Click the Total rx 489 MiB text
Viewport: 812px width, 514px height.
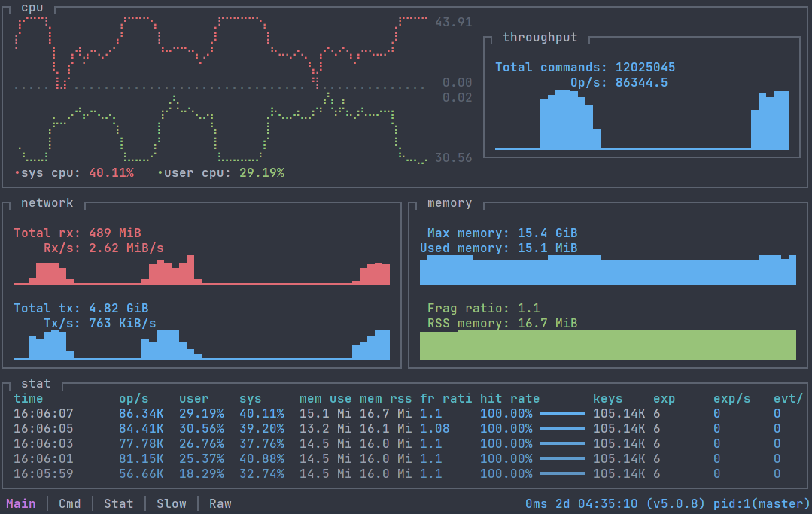tap(78, 233)
